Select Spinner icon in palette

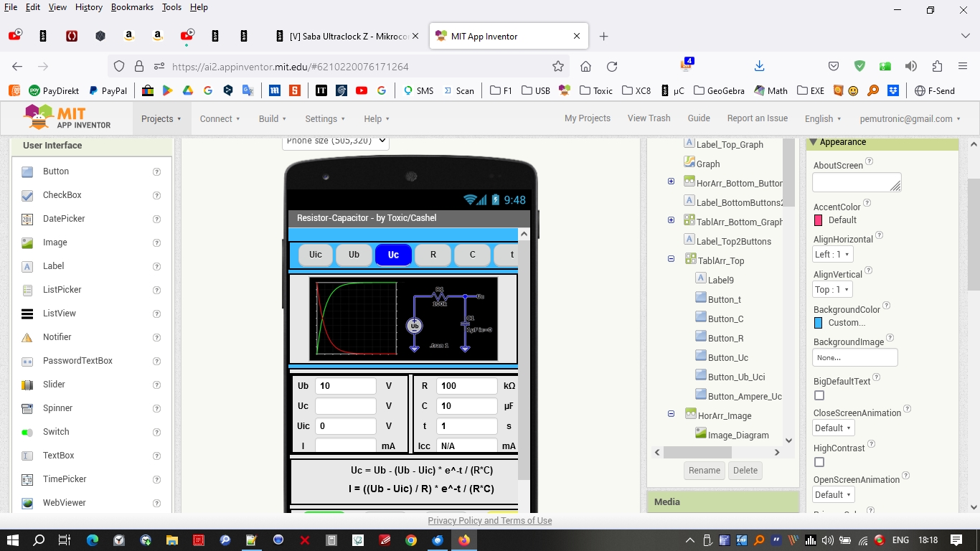(x=27, y=408)
